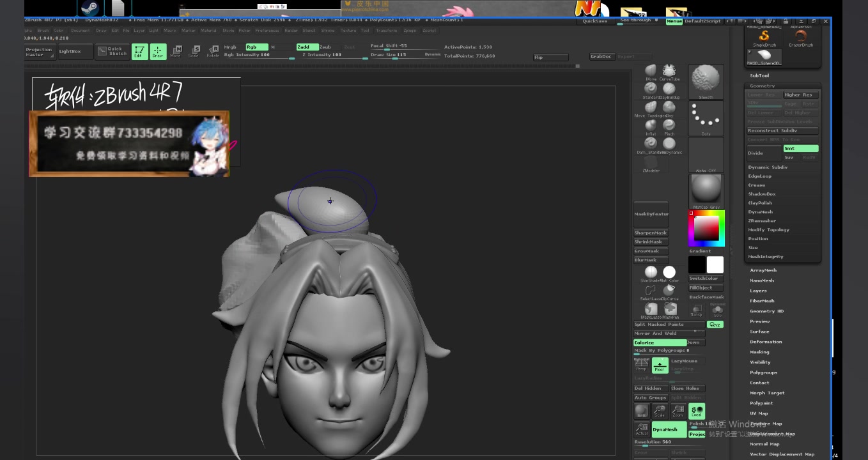Toggle the Floor grid
Screen dimensions: 868x460
coord(660,365)
